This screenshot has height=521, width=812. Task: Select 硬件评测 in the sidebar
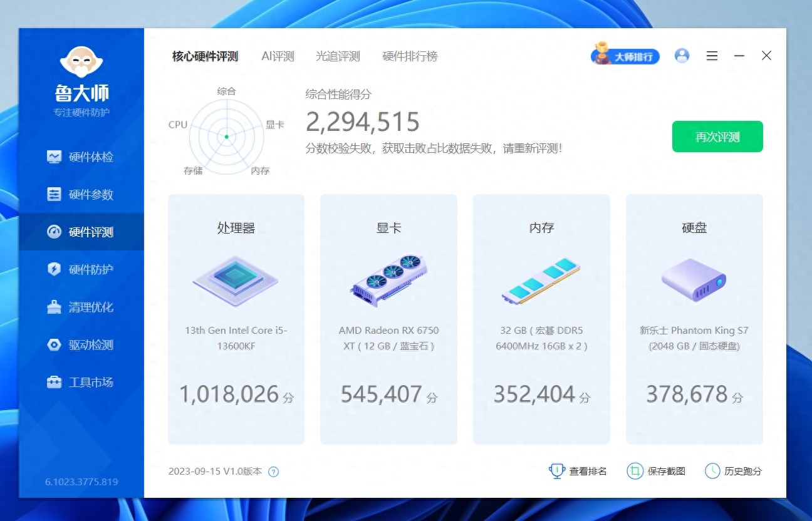point(81,232)
